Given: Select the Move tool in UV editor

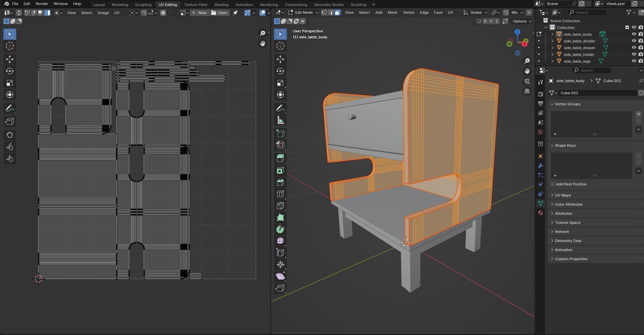Looking at the screenshot, I should 10,59.
